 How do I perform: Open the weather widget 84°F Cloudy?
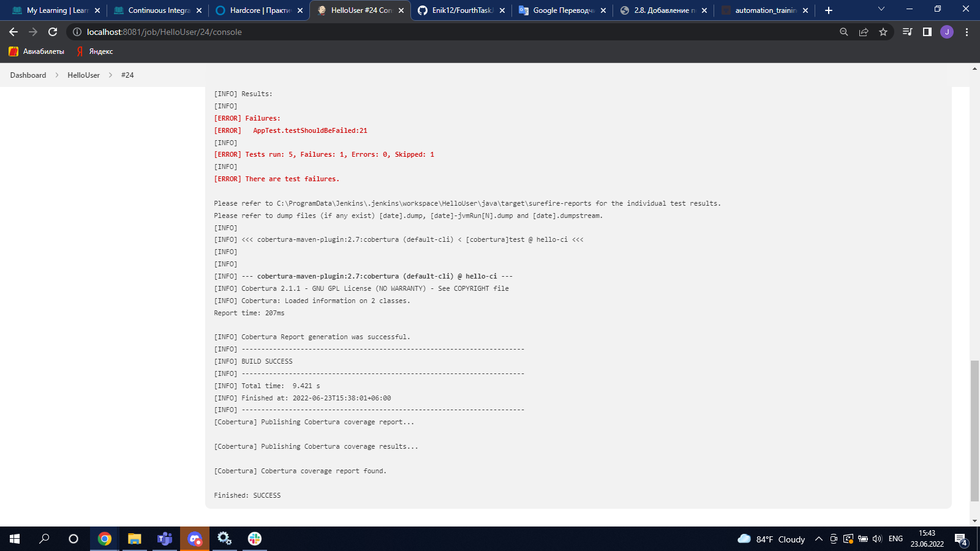[x=771, y=539]
